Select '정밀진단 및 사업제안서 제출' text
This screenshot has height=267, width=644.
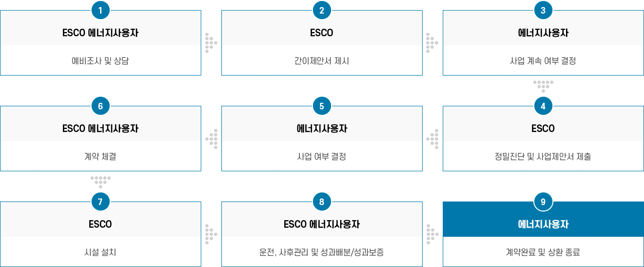pyautogui.click(x=543, y=157)
